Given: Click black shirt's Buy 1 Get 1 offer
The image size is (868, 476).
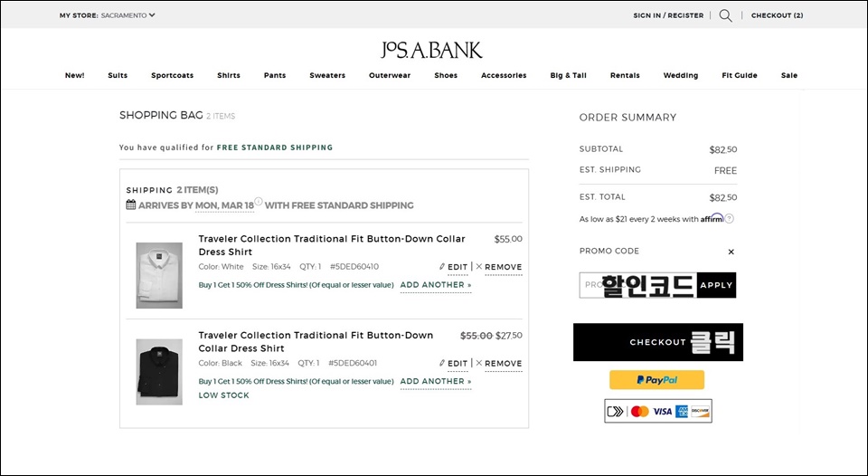Looking at the screenshot, I should pos(297,381).
